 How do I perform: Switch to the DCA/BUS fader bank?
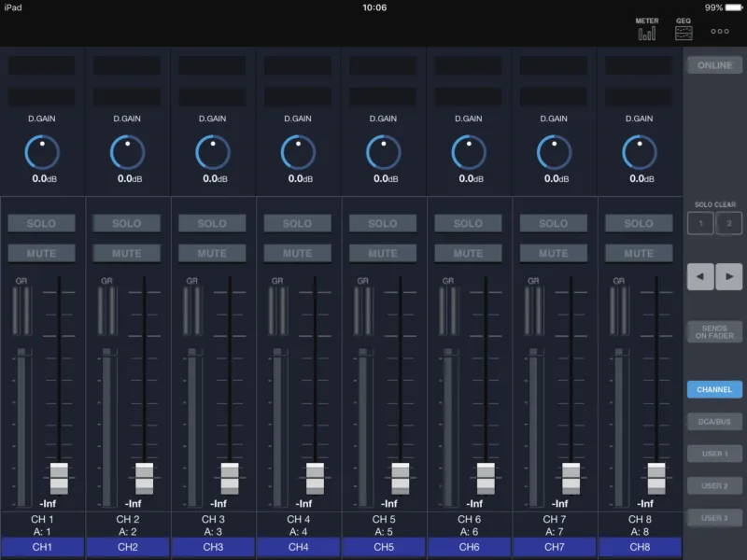click(x=714, y=422)
